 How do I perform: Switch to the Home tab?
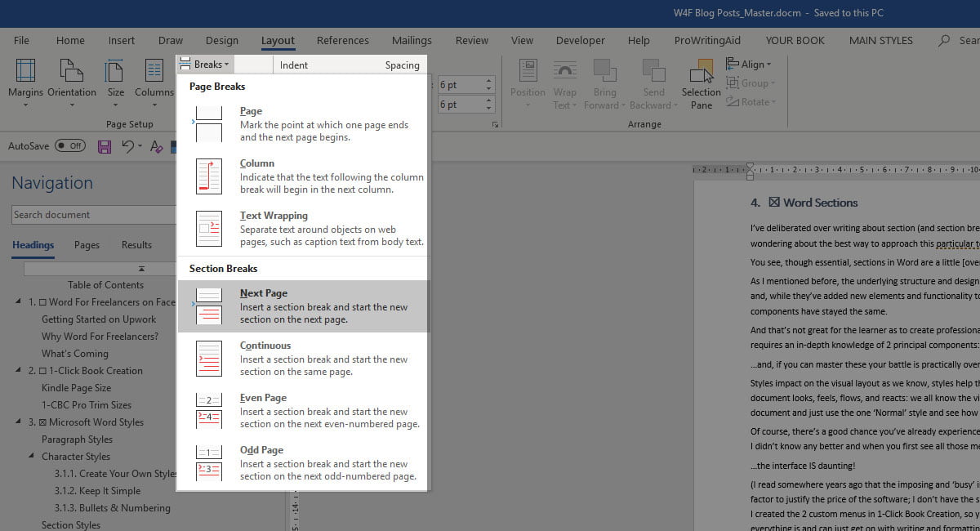pos(70,40)
